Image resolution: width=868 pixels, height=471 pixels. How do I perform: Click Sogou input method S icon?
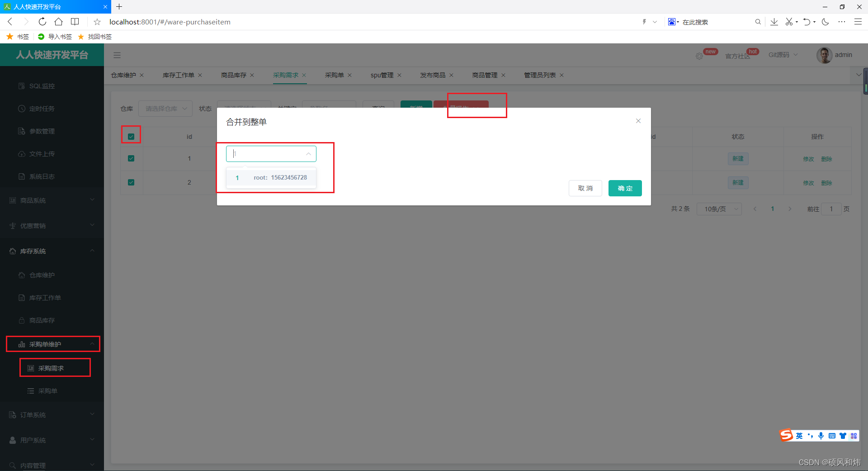[x=787, y=435]
